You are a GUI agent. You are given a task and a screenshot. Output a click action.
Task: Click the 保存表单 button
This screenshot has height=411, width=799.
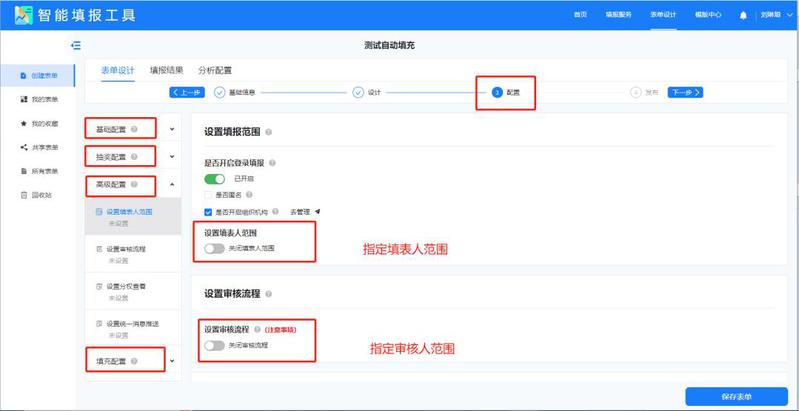(735, 395)
